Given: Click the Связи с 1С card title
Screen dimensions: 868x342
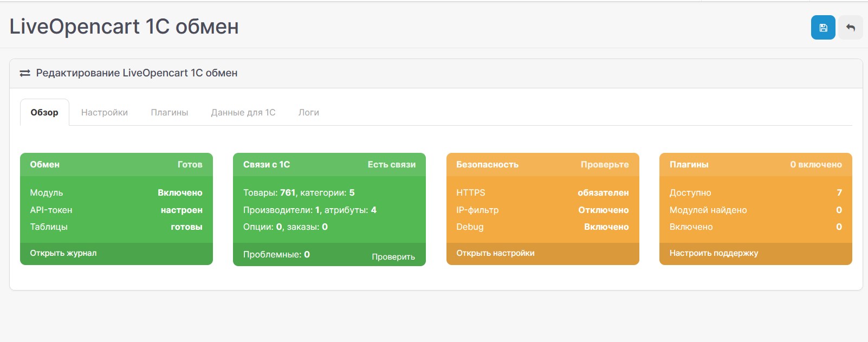Looking at the screenshot, I should [x=267, y=164].
